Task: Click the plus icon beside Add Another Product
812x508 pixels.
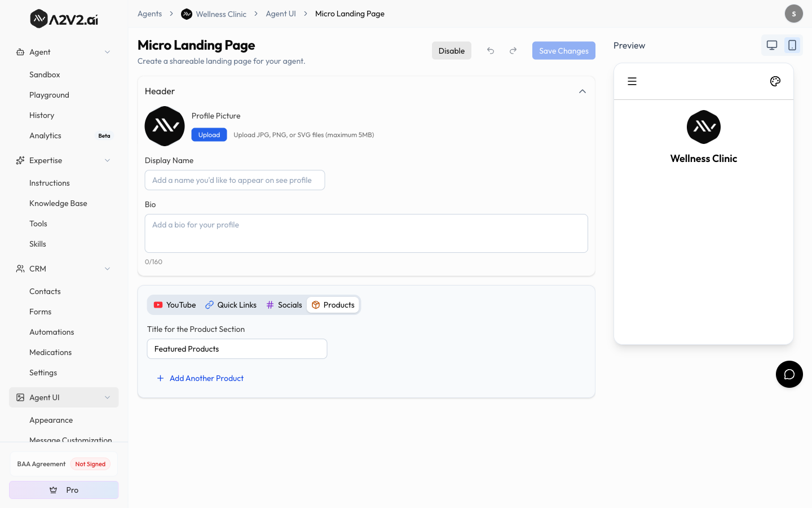Action: 160,378
